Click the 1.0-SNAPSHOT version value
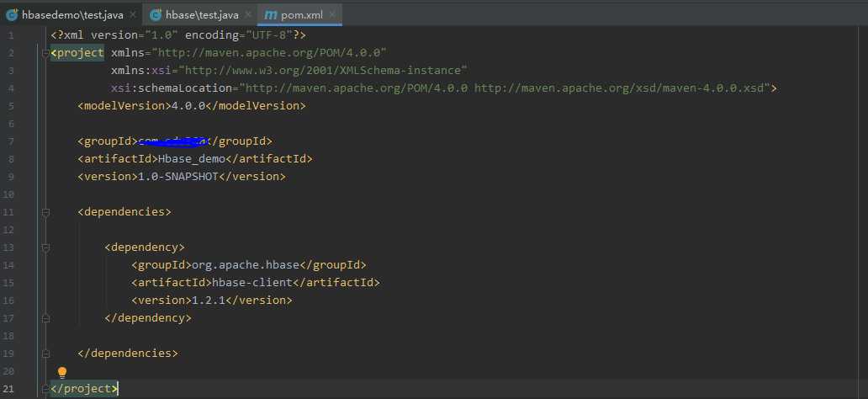 click(x=178, y=177)
